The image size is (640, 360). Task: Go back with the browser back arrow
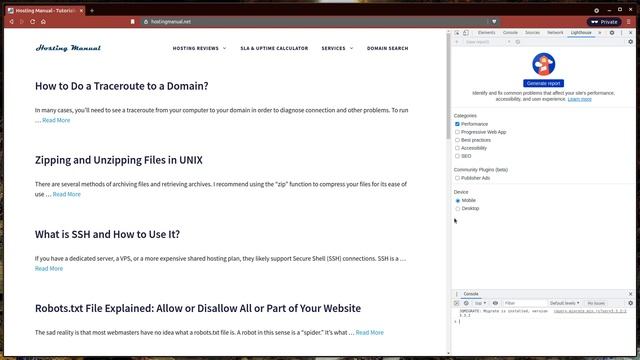(x=11, y=22)
